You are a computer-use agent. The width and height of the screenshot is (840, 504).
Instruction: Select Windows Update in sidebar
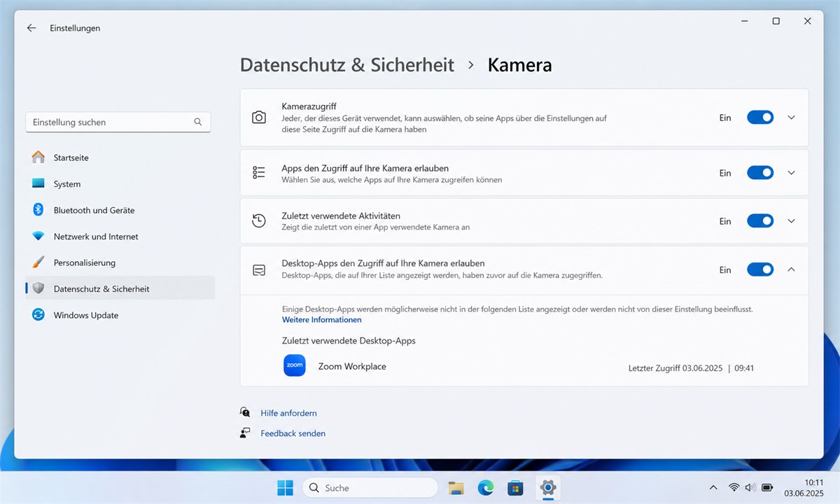click(x=120, y=315)
